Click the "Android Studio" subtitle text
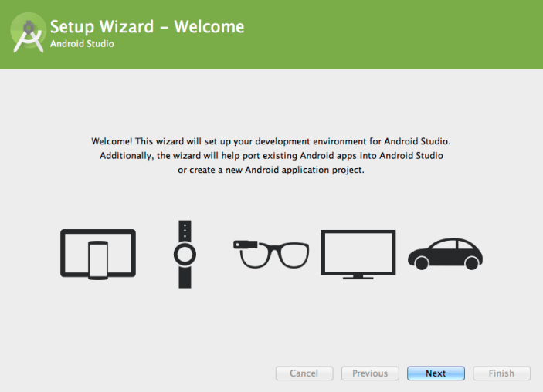Screen dimensions: 543x392 pos(82,44)
